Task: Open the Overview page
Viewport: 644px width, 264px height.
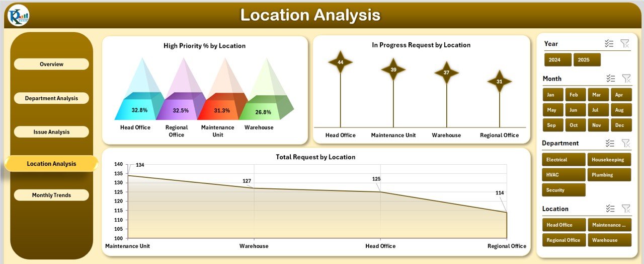Action: click(x=51, y=64)
